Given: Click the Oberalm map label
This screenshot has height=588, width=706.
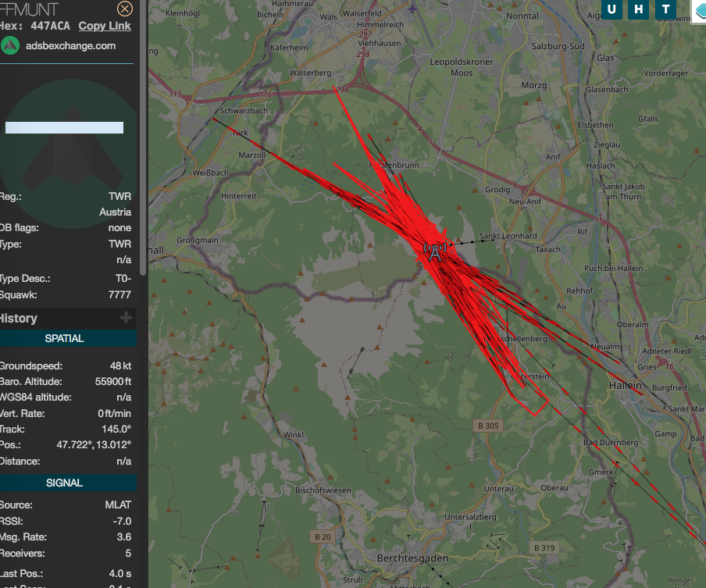Looking at the screenshot, I should tap(633, 324).
